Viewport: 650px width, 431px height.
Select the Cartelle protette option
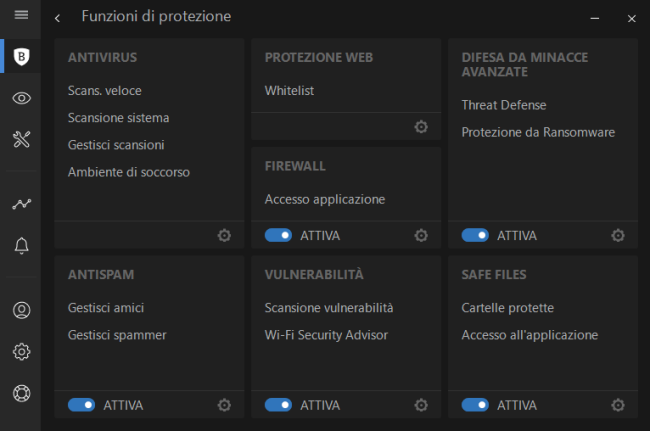tap(507, 308)
